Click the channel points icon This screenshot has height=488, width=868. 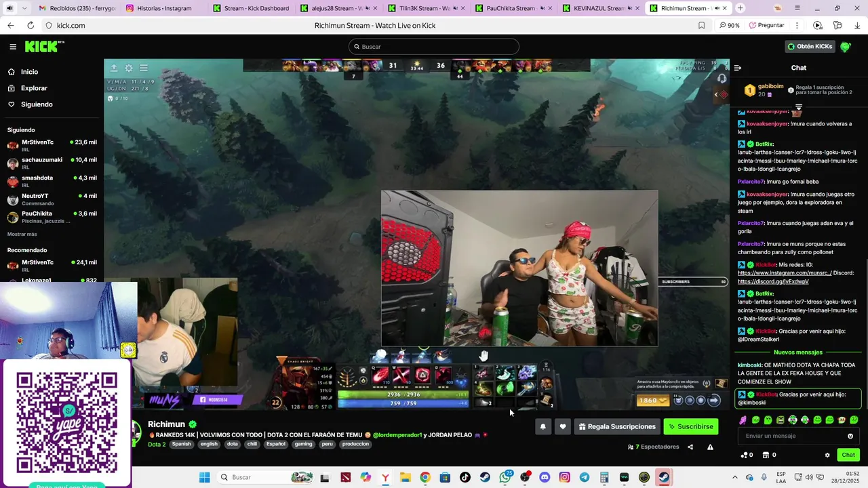744,455
